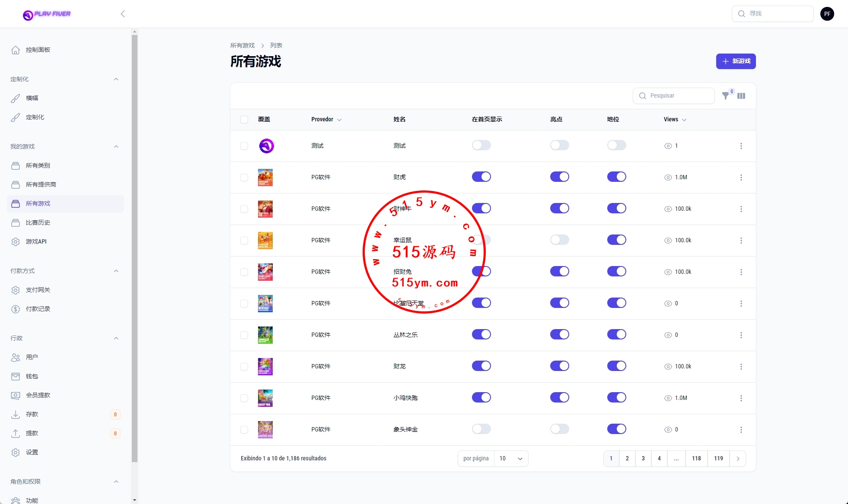Collapse the 我的游戏 sidebar section
Screen dimensions: 848x504
point(116,146)
